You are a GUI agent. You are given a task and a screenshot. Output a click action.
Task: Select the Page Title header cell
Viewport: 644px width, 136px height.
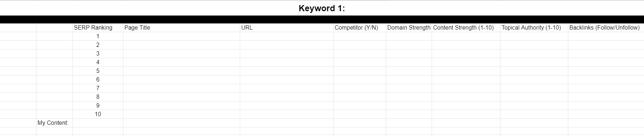pos(181,28)
